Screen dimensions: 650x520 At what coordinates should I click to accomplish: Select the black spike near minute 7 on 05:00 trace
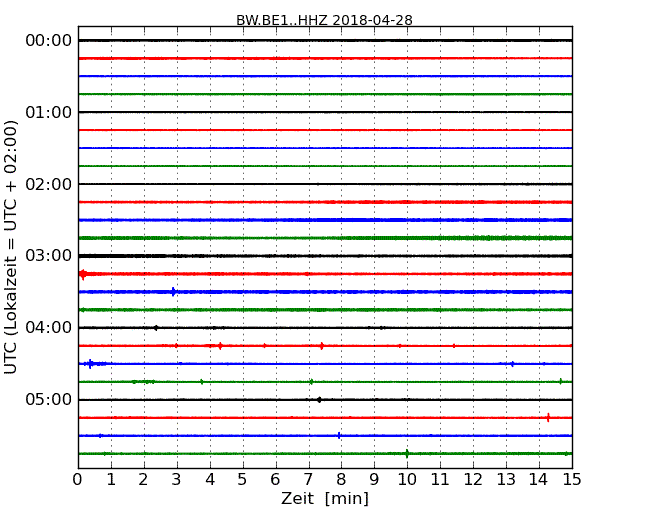319,400
